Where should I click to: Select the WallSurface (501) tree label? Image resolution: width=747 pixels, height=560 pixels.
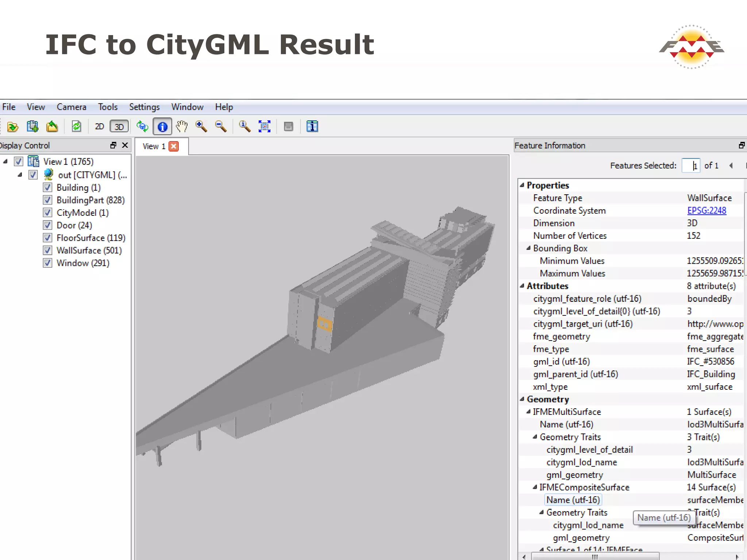tap(89, 250)
